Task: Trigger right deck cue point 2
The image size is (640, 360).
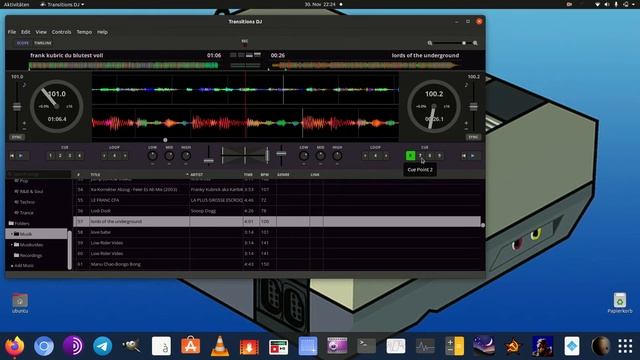Action: point(420,156)
